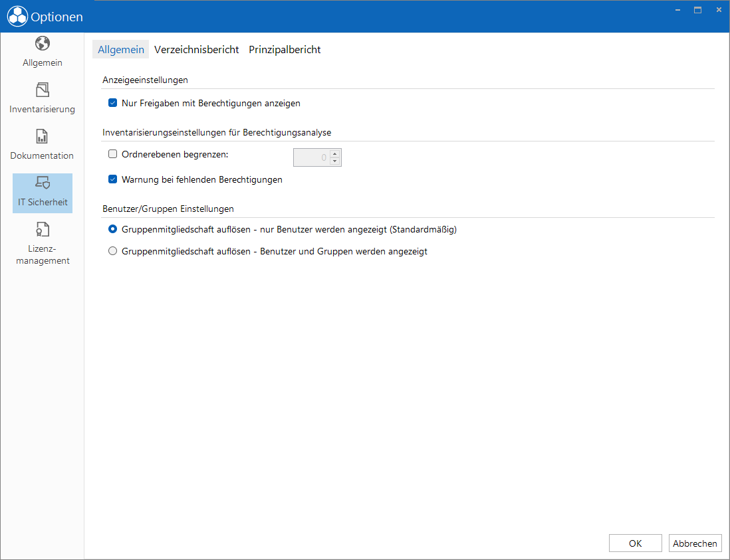Select the IT Sicherheit shield icon
This screenshot has height=560, width=730.
pos(43,183)
